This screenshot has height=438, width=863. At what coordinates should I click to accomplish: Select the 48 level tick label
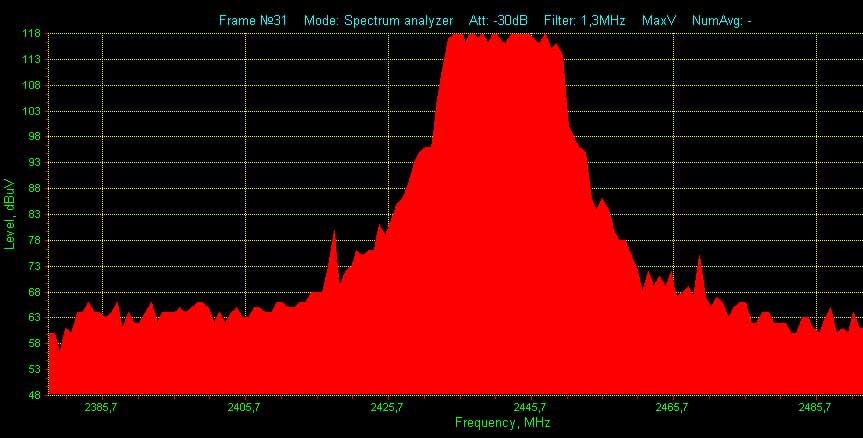point(34,395)
